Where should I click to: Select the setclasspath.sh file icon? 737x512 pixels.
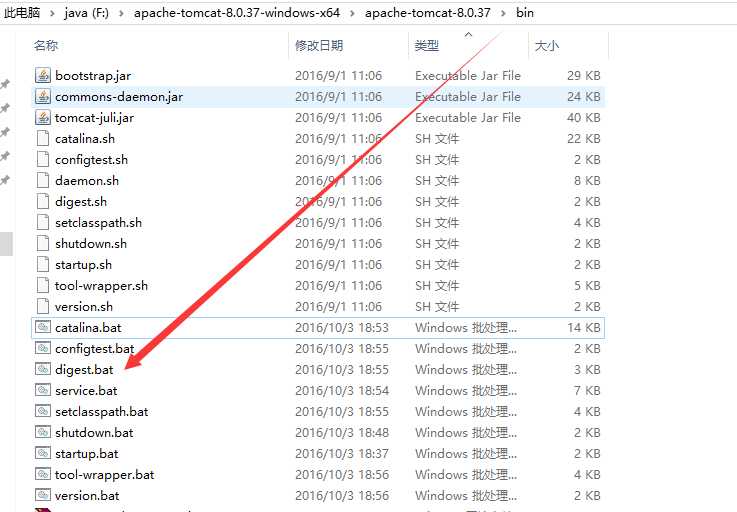(x=43, y=222)
